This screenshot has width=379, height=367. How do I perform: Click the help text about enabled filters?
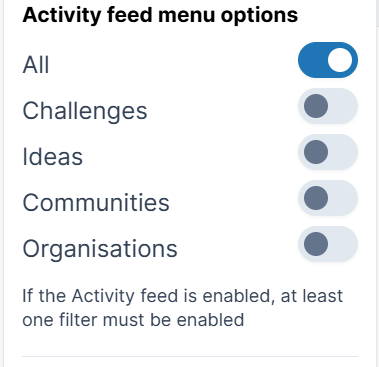pos(183,308)
